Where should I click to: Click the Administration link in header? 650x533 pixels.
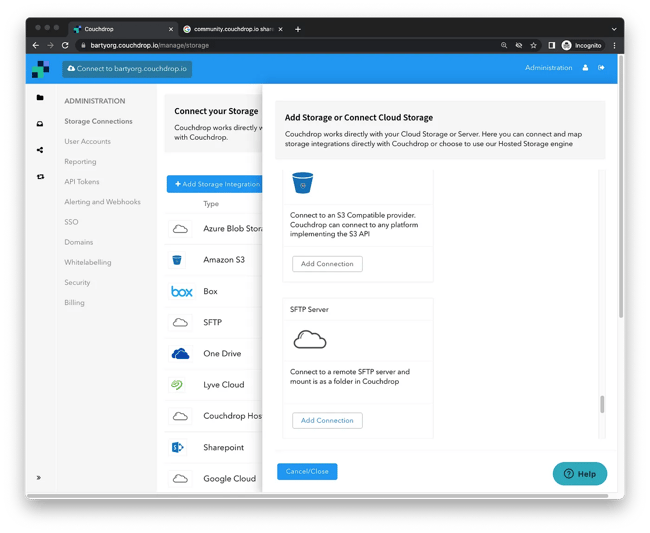549,68
